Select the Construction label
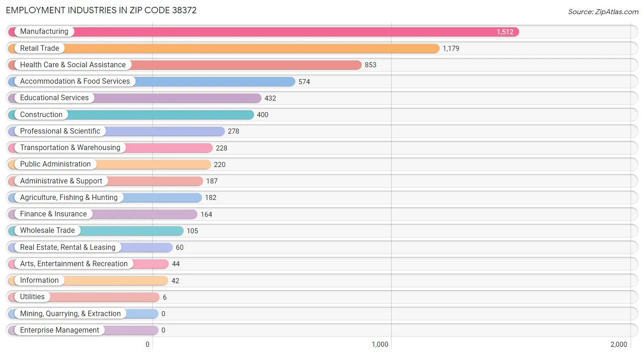 coord(41,115)
